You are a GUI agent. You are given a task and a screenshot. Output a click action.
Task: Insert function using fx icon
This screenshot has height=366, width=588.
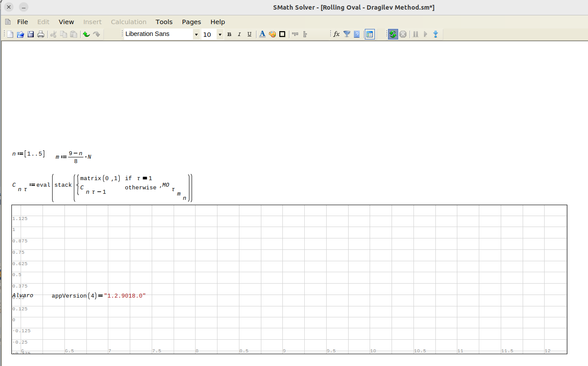click(336, 34)
